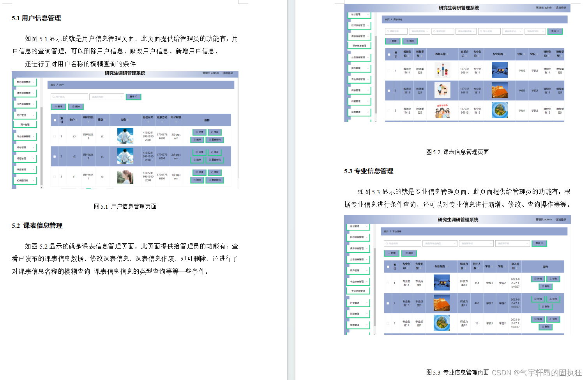Click 详情 for 专业名称14 row
Image resolution: width=588 pixels, height=380 pixels.
[538, 279]
